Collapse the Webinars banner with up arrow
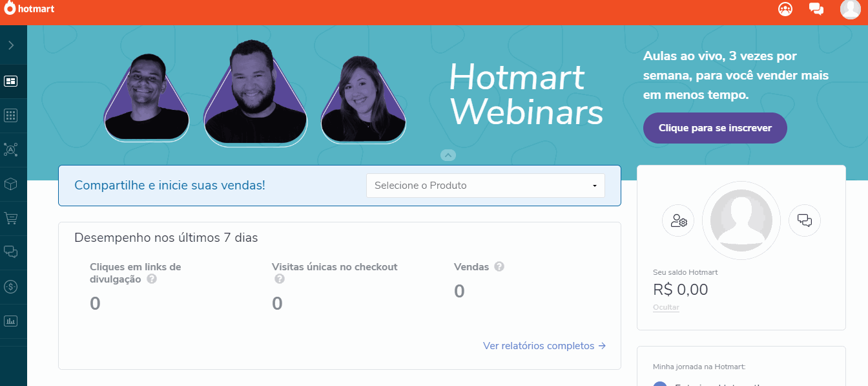The image size is (868, 386). tap(448, 155)
